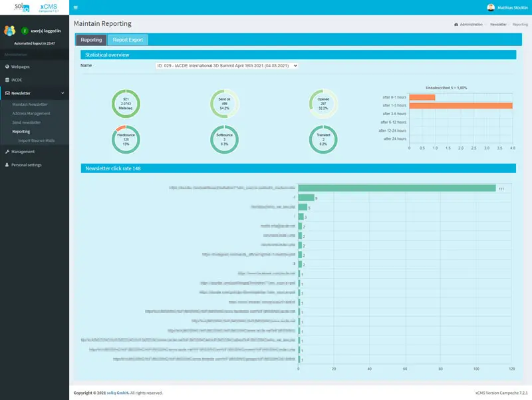Click the Newsletter envelope icon
Screen dimensions: 532x400
click(7, 93)
